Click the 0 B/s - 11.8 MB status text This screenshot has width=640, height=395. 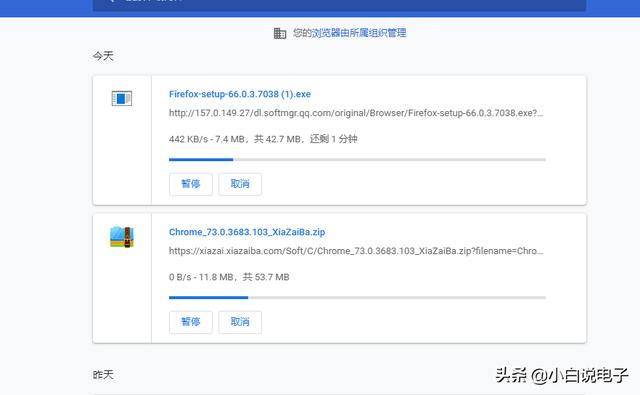click(x=229, y=277)
